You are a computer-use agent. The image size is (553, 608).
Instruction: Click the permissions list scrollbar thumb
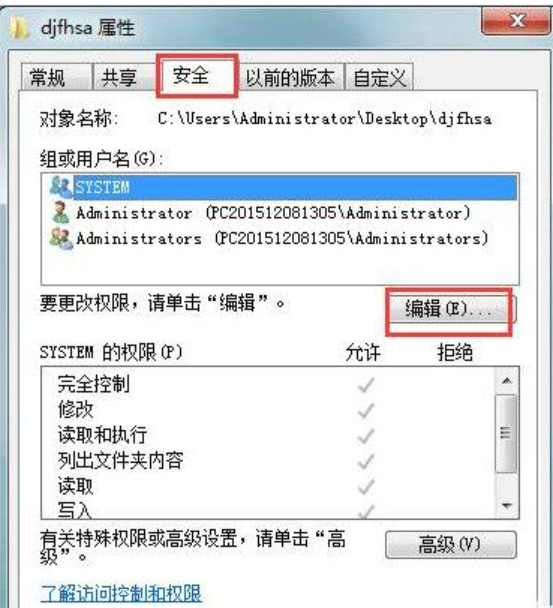pos(506,433)
